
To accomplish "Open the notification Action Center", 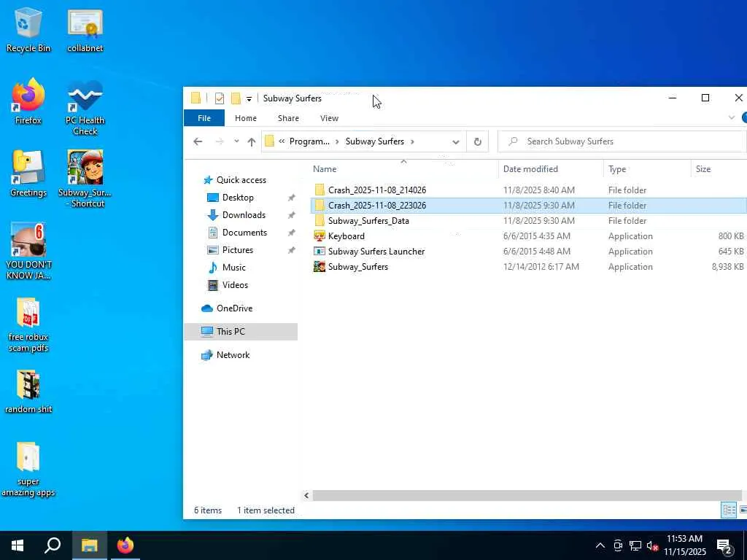I will (724, 546).
